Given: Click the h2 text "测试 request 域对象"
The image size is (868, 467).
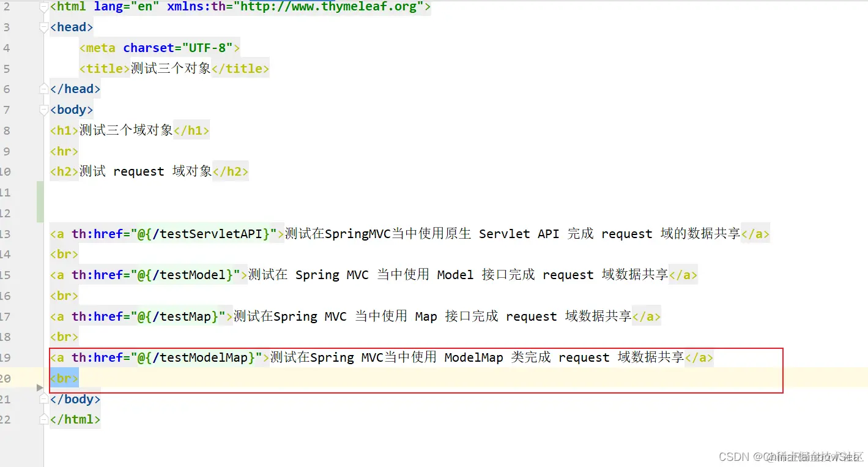Looking at the screenshot, I should tap(146, 171).
